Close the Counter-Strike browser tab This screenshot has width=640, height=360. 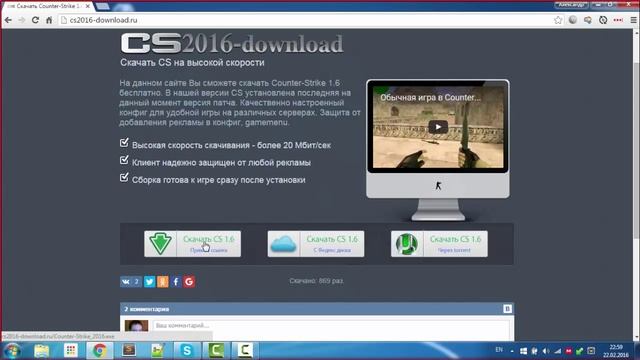point(87,6)
